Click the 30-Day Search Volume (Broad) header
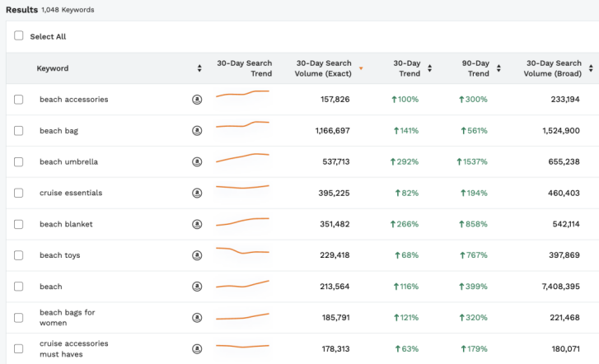Viewport: 599px width, 364px height. [552, 68]
